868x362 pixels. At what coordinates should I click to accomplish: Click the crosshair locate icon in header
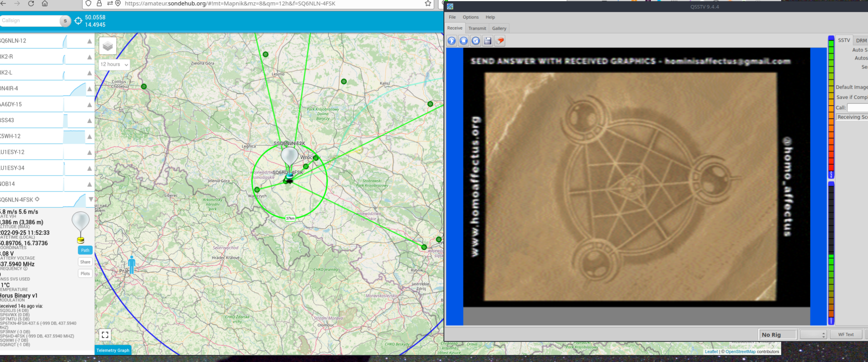(x=78, y=21)
